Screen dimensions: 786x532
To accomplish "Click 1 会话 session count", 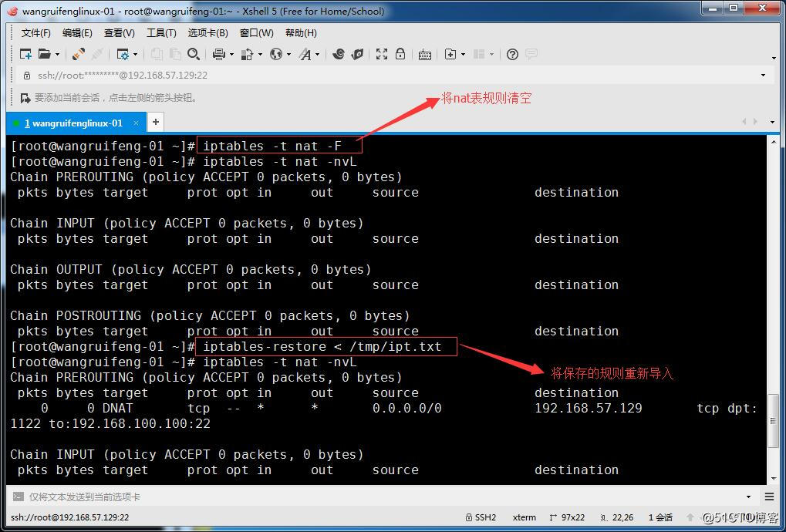I will click(x=660, y=517).
